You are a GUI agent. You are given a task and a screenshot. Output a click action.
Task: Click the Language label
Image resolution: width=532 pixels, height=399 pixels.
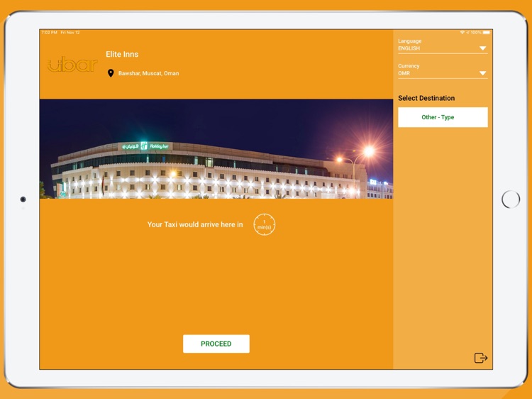tap(409, 41)
